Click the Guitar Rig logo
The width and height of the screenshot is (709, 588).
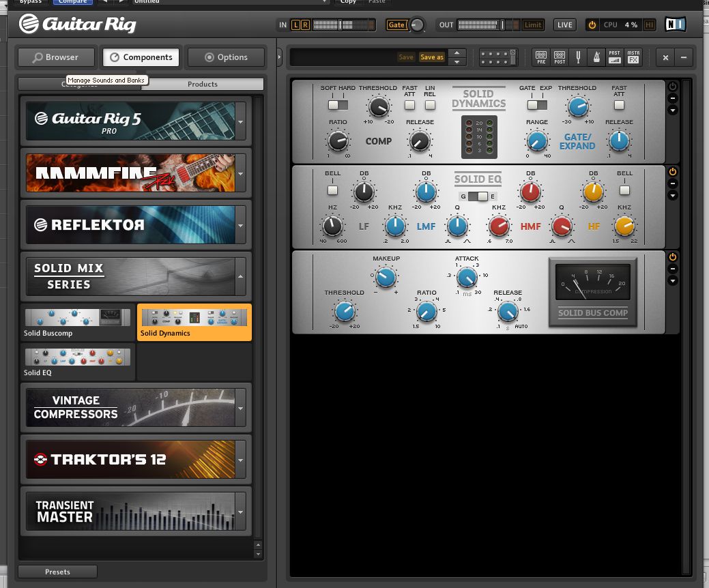pos(77,23)
